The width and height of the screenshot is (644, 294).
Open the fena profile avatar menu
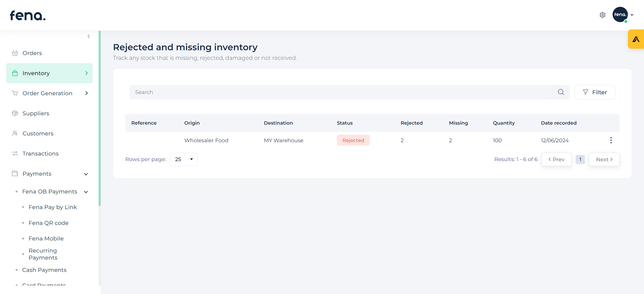[x=620, y=15]
